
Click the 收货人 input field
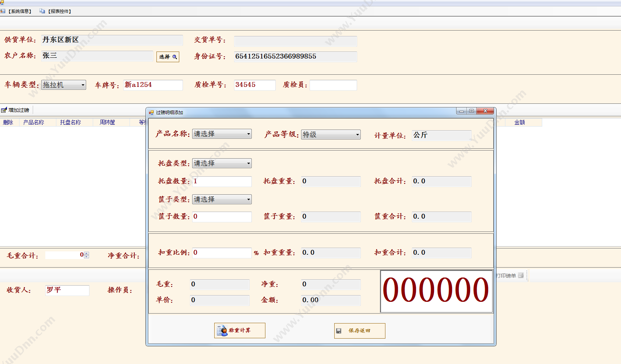click(x=67, y=290)
